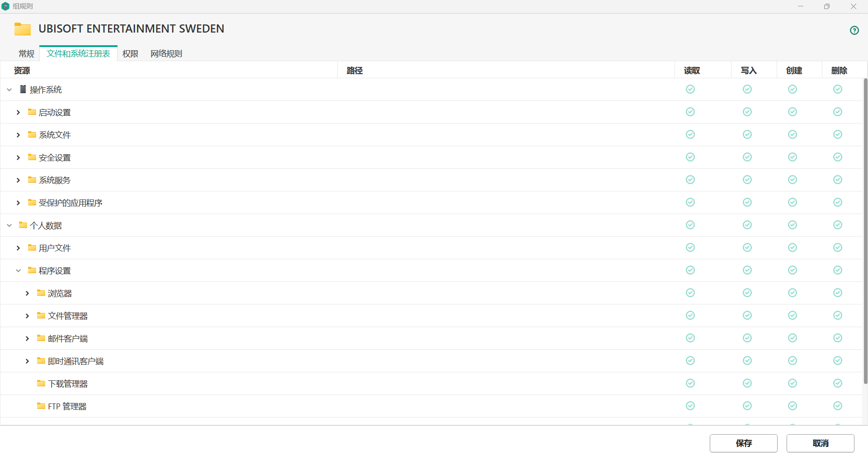Click the 下载管理器 folder icon
Screen dimensions: 868x460
tap(41, 383)
